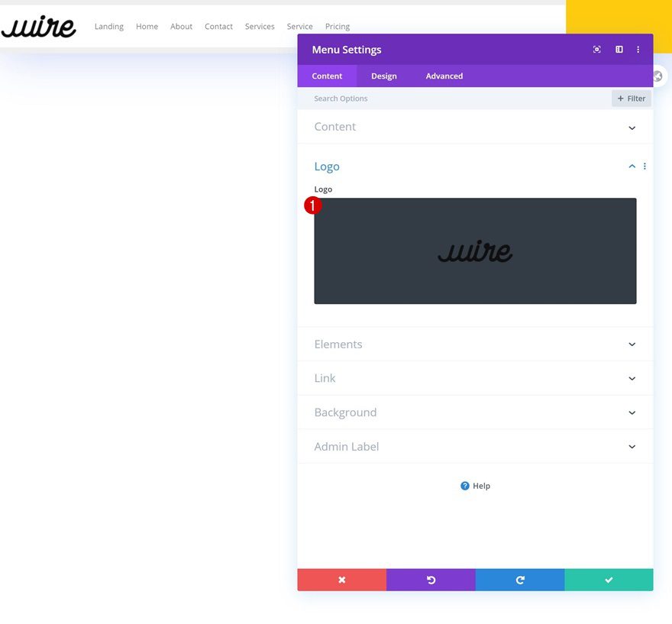Select the dark logo preview thumbnail
Image resolution: width=672 pixels, height=624 pixels.
pos(475,251)
